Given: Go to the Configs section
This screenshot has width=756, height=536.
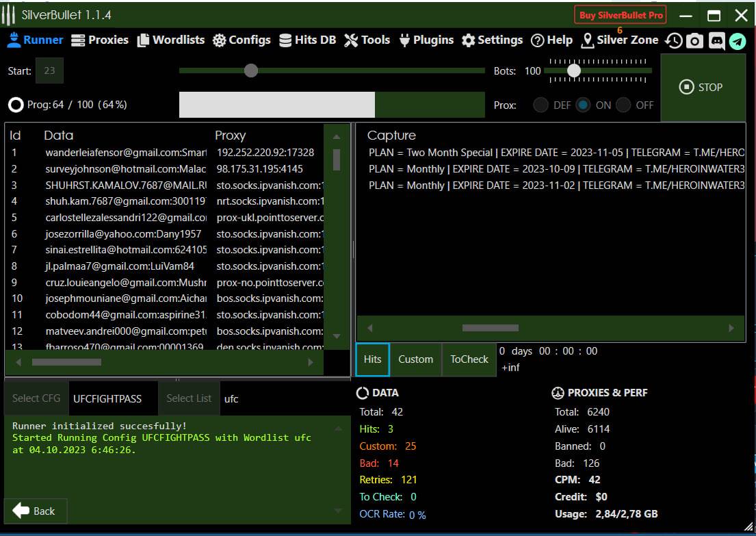Looking at the screenshot, I should coord(242,40).
